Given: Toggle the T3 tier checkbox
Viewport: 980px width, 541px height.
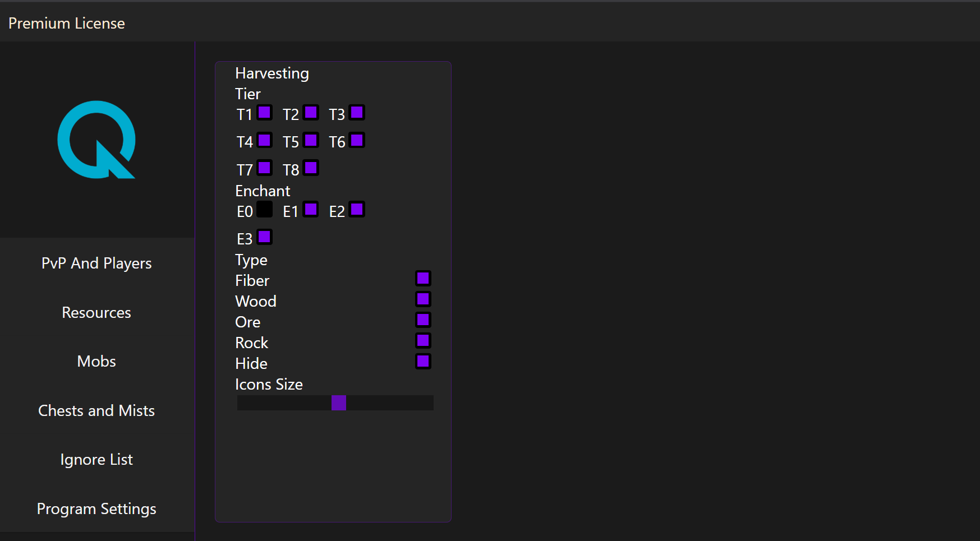Looking at the screenshot, I should 357,113.
